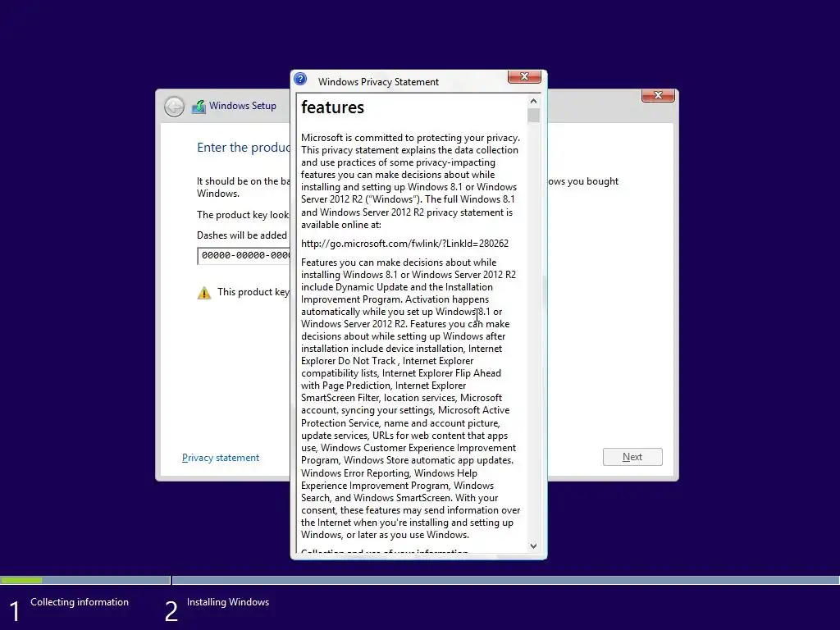The height and width of the screenshot is (630, 840).
Task: Close the Windows Setup window
Action: coord(658,95)
